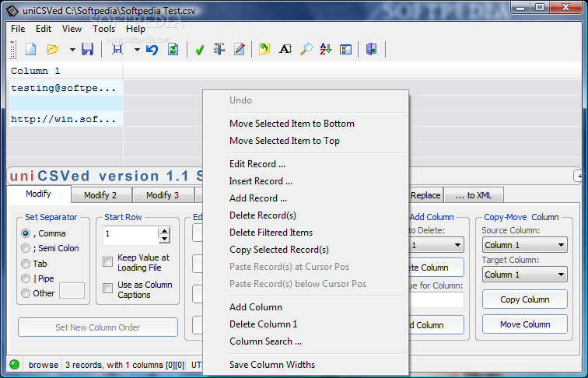Choose Delete Filtered Items

click(317, 233)
